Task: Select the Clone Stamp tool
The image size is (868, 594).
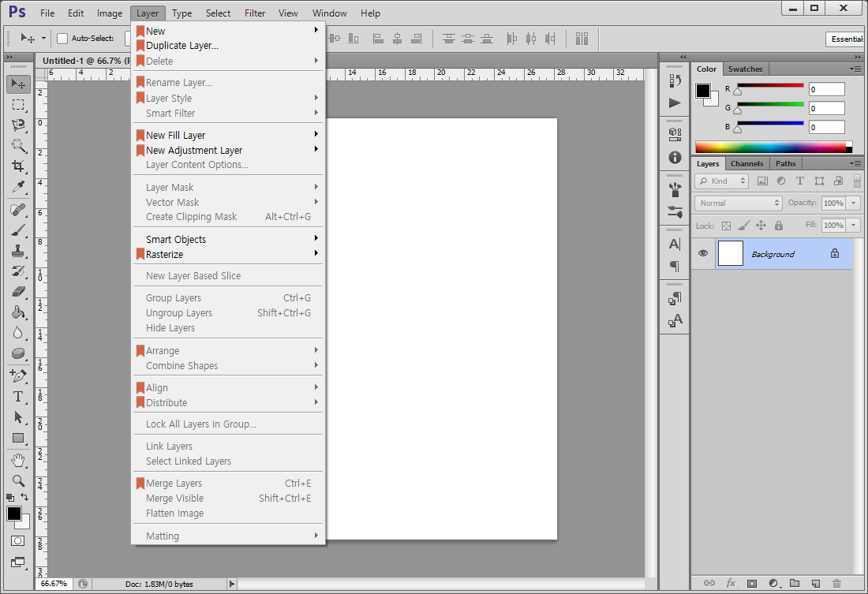Action: (18, 251)
